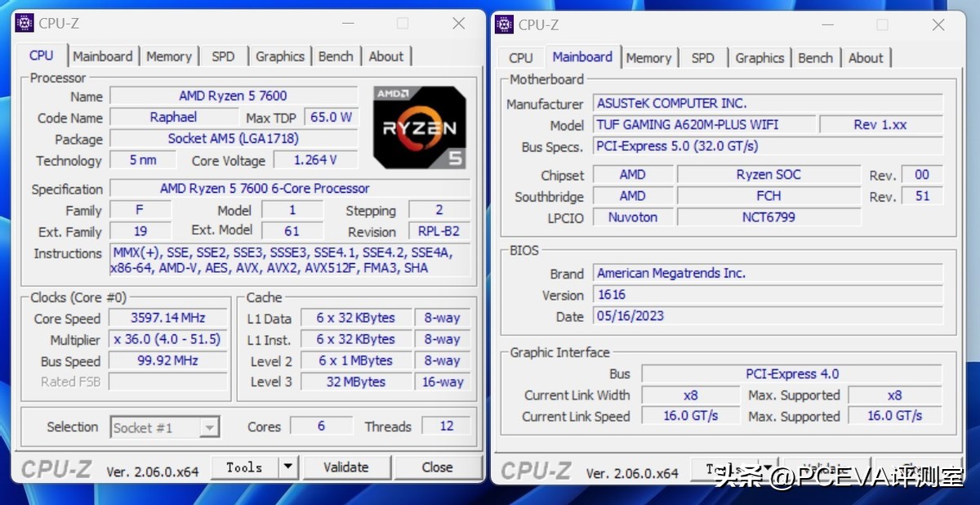Expand the Socket #1 selection dropdown
The height and width of the screenshot is (505, 980).
[209, 427]
